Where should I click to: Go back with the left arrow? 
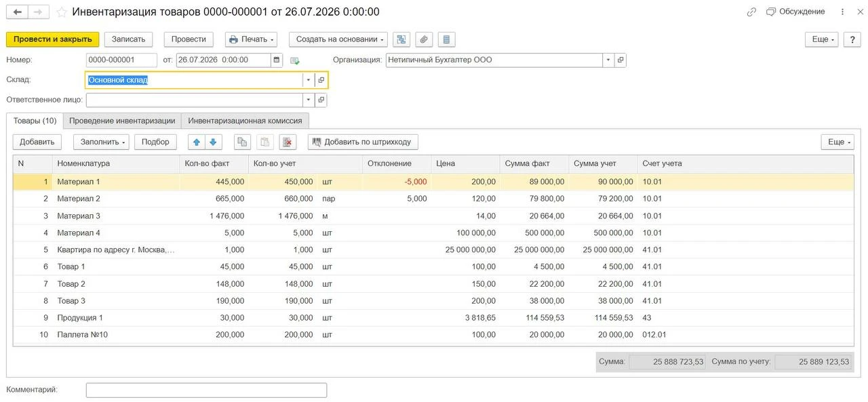point(18,12)
